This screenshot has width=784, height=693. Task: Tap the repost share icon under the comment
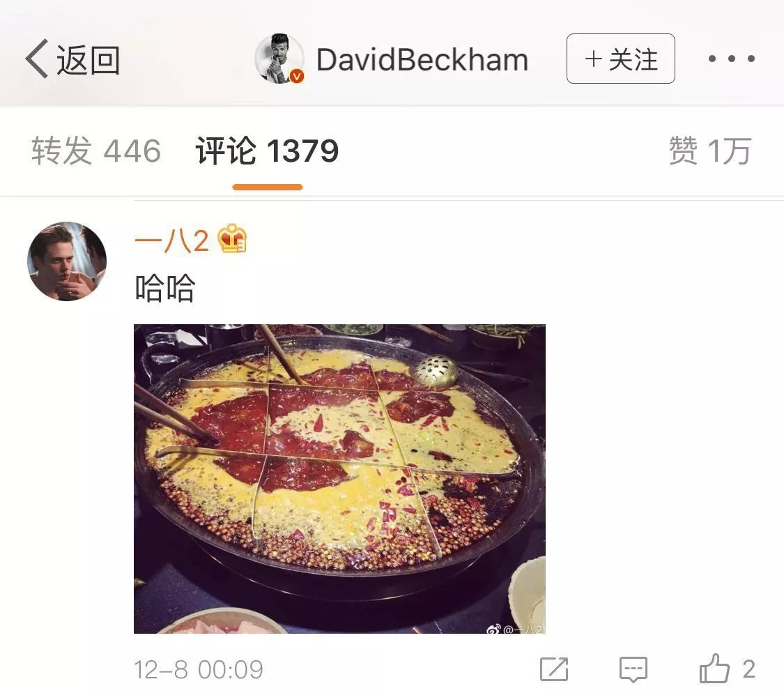coord(554,669)
